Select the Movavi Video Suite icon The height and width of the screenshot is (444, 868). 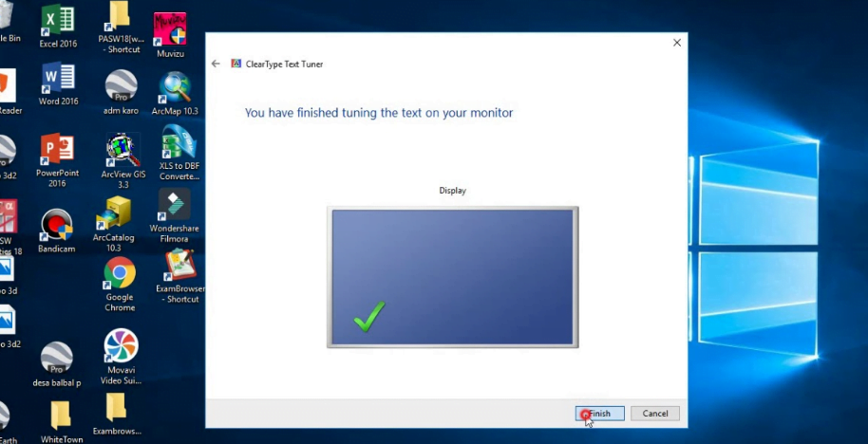122,357
